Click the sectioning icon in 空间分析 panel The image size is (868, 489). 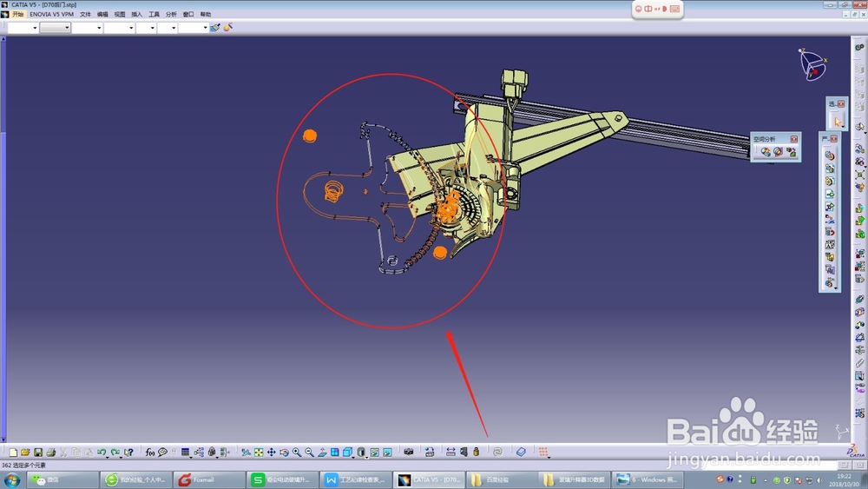[x=779, y=152]
